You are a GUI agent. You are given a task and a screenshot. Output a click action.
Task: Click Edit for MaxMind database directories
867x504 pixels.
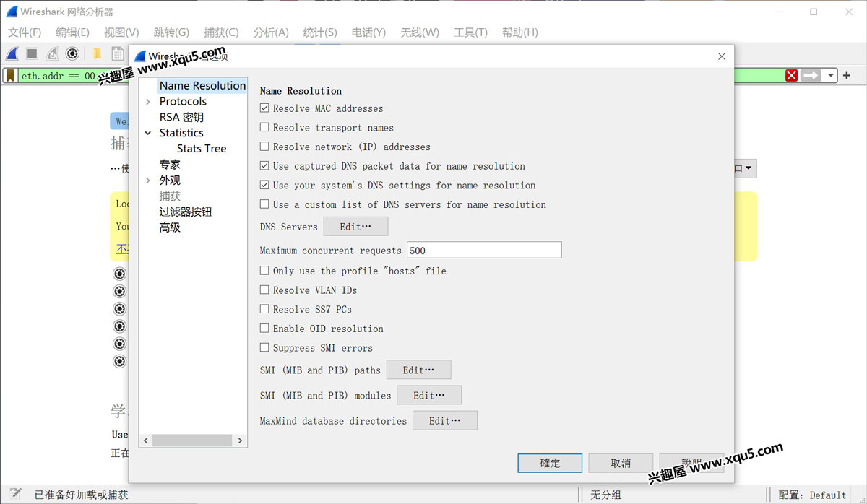click(445, 421)
